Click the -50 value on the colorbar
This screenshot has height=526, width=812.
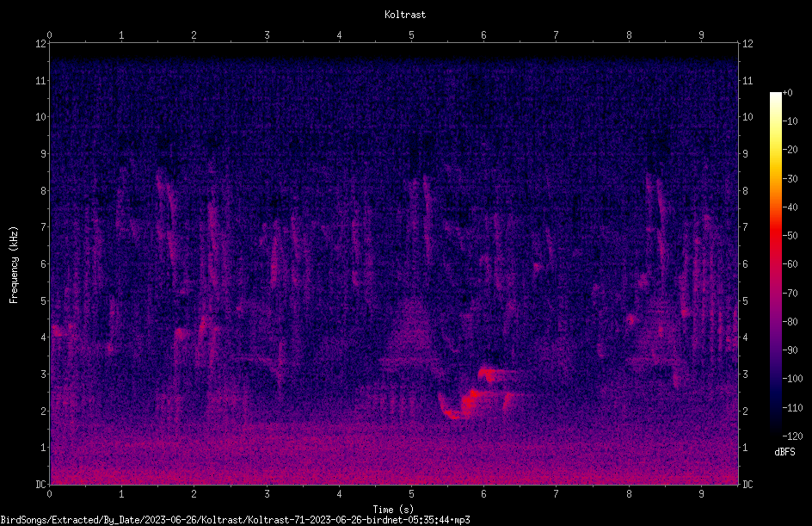click(x=790, y=236)
